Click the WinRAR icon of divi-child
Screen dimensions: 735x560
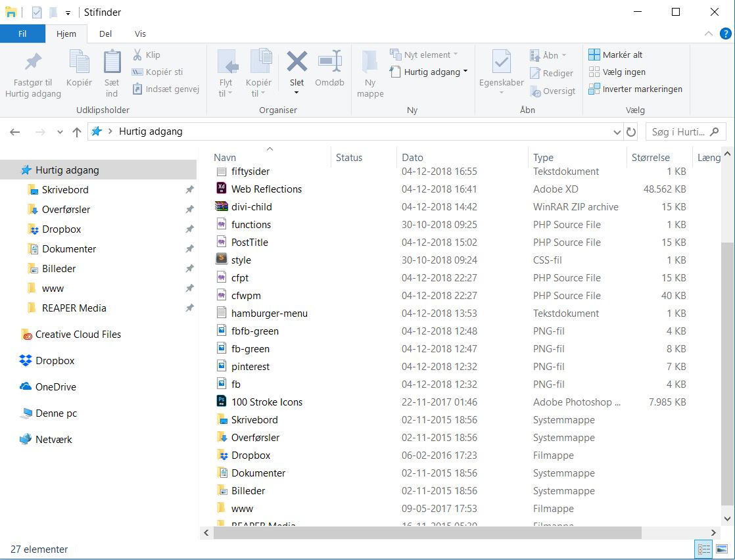pyautogui.click(x=222, y=206)
